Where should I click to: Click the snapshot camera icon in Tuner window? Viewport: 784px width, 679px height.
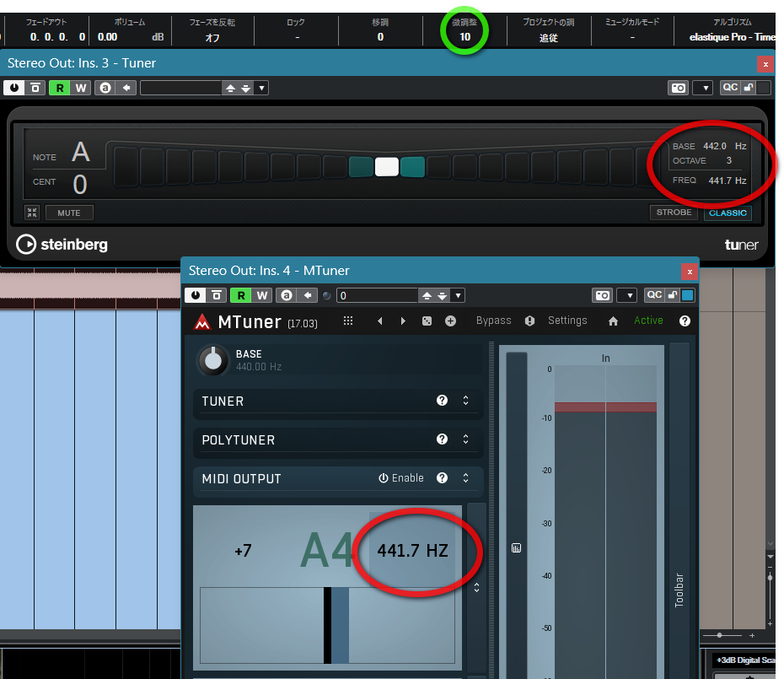click(678, 88)
